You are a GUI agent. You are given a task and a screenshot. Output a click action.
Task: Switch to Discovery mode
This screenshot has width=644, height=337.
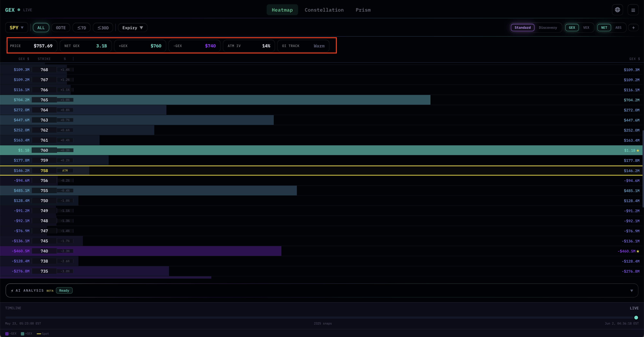pyautogui.click(x=548, y=28)
